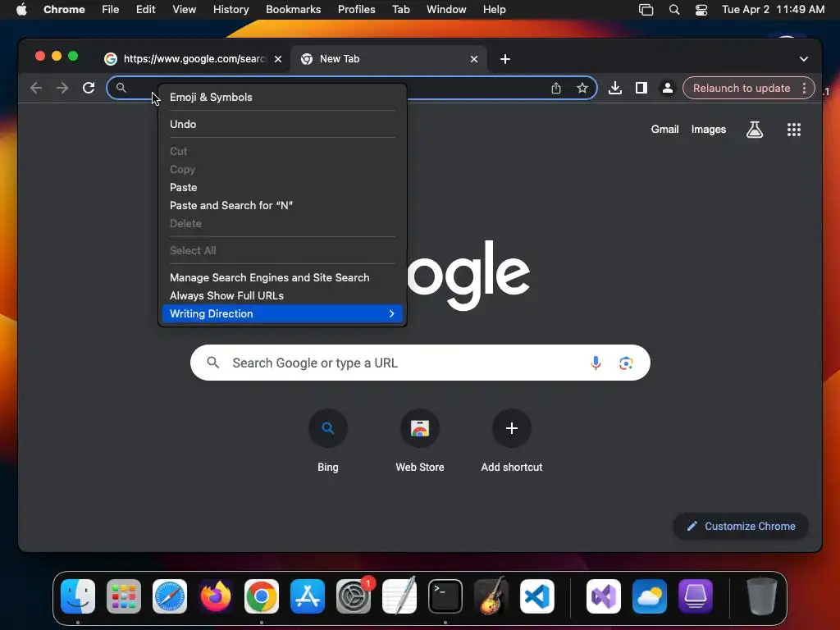The height and width of the screenshot is (630, 840).
Task: Click the Relaunch to update button
Action: [x=742, y=88]
